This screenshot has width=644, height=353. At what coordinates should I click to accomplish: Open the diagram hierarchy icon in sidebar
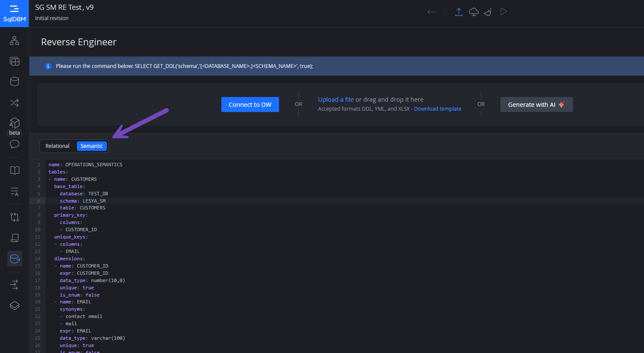click(15, 41)
